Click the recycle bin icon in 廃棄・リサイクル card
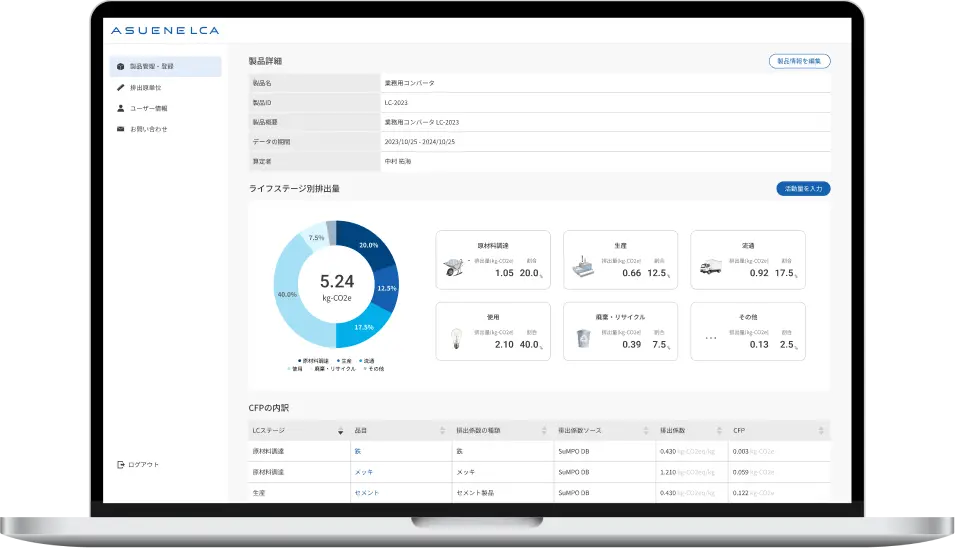 click(583, 339)
